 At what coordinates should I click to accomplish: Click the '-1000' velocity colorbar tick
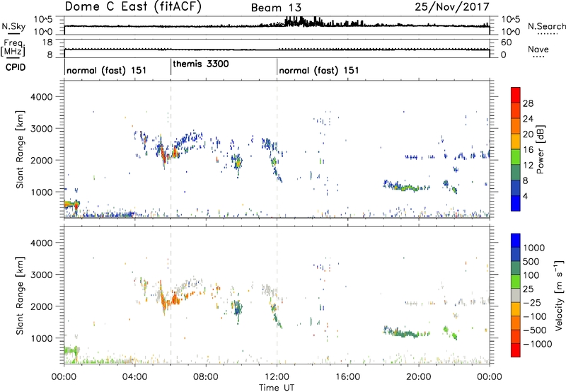point(537,344)
